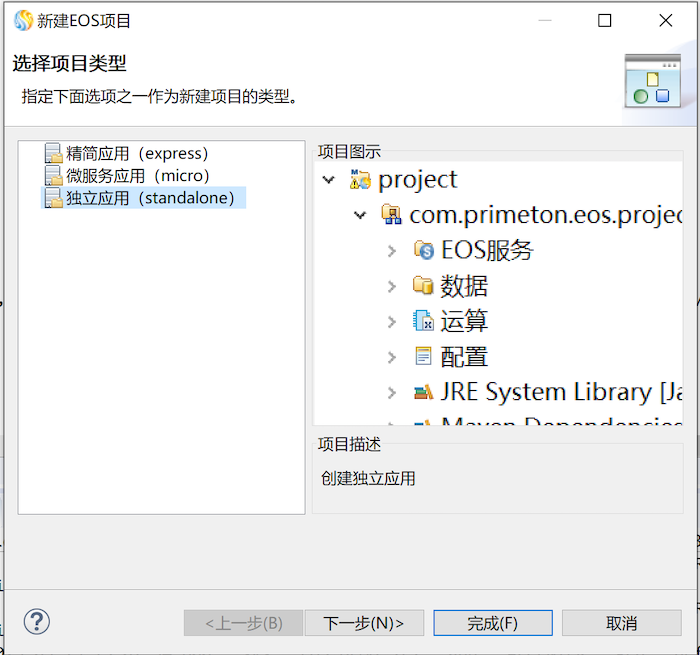Select 精简应用 (express) project type
This screenshot has width=700, height=655.
pos(137,154)
